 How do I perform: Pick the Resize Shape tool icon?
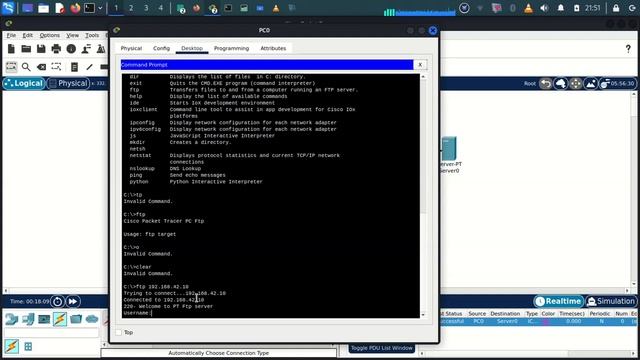[56, 67]
